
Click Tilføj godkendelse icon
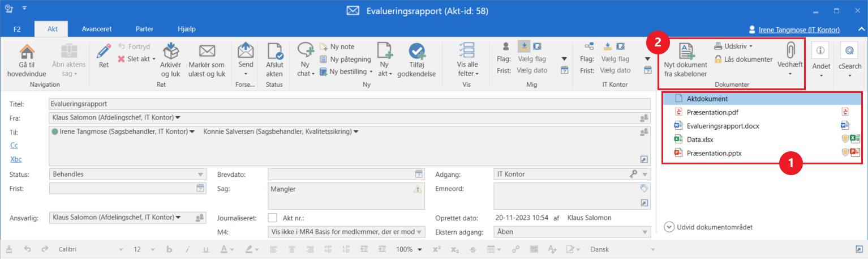[x=416, y=52]
